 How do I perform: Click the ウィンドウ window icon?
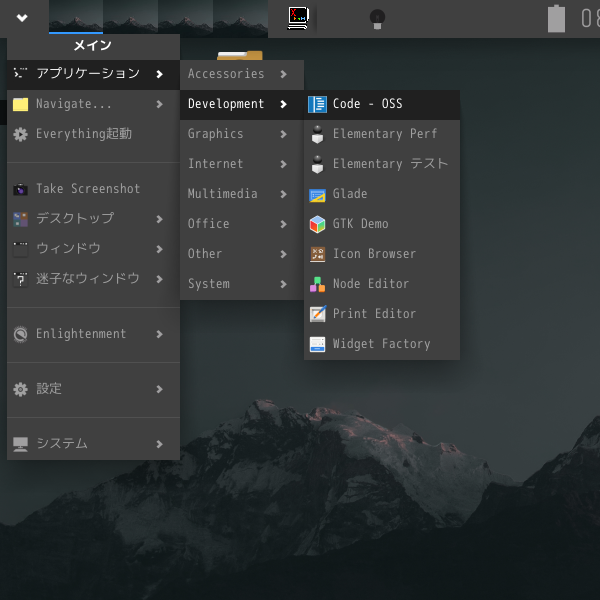[20, 249]
